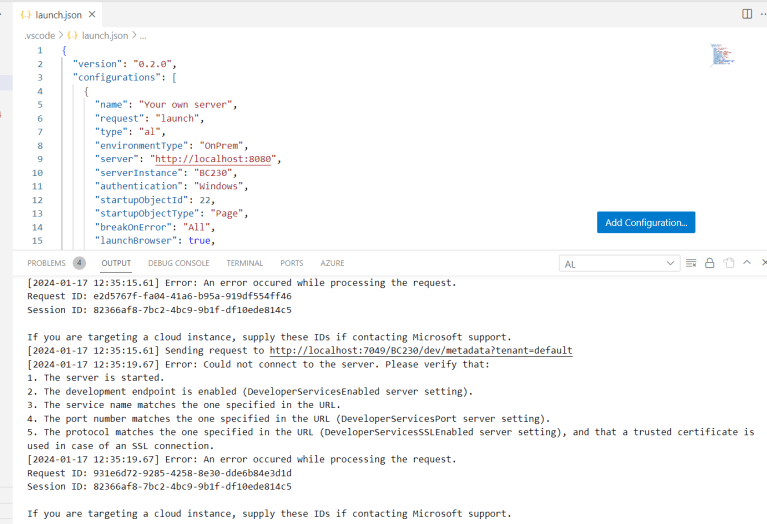Screen dimensions: 767x524
Task: Click 'The server is started' output line
Action: tap(96, 378)
